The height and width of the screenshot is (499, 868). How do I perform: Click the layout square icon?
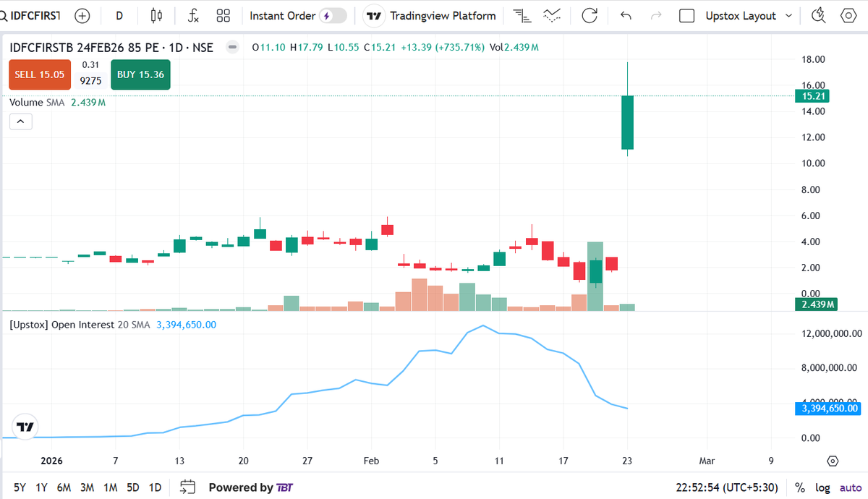[687, 15]
